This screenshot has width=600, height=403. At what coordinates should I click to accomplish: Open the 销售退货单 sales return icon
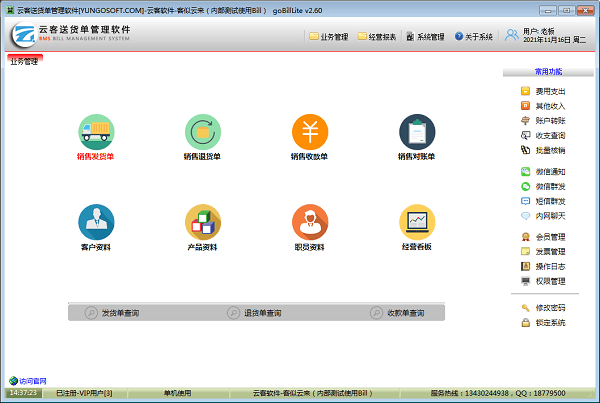pos(203,132)
